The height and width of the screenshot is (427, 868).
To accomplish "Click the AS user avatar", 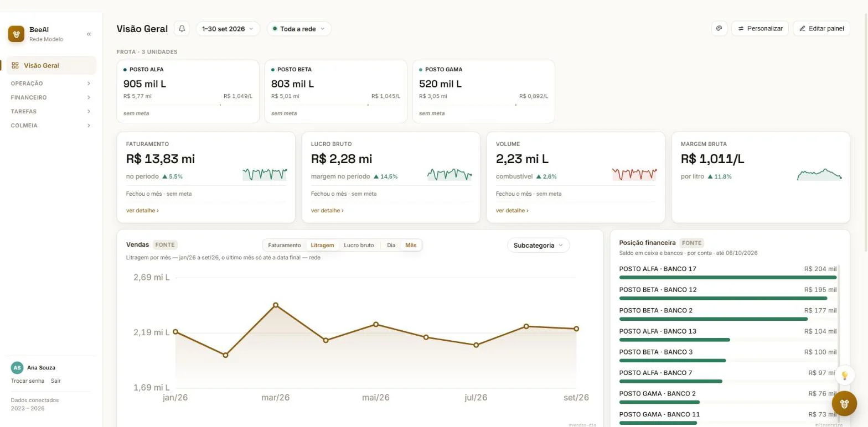I will 17,368.
